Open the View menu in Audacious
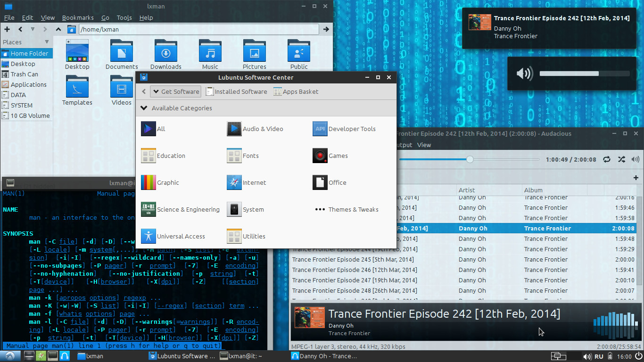Viewport: 644px width, 362px height. [424, 145]
